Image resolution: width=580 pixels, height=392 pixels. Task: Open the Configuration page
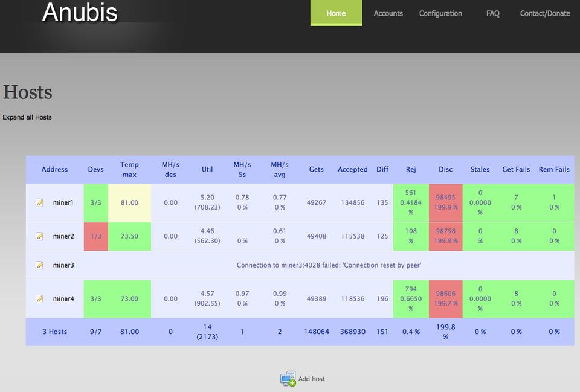click(x=440, y=13)
